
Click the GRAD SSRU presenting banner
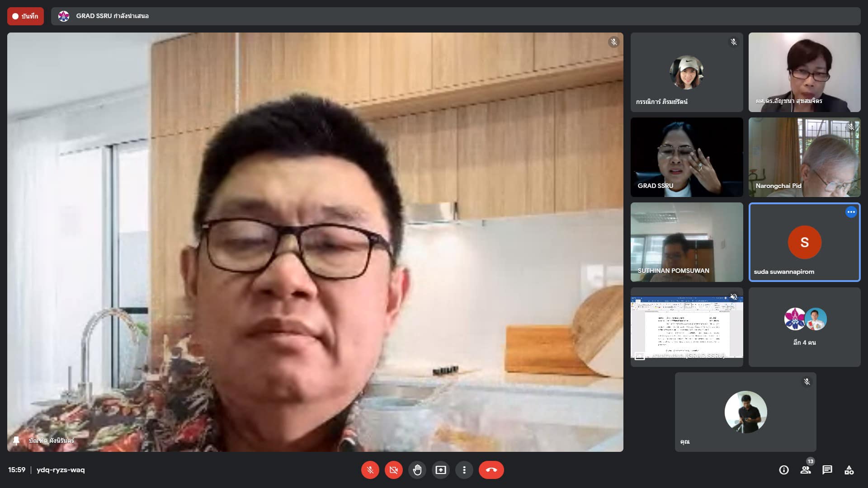point(112,16)
